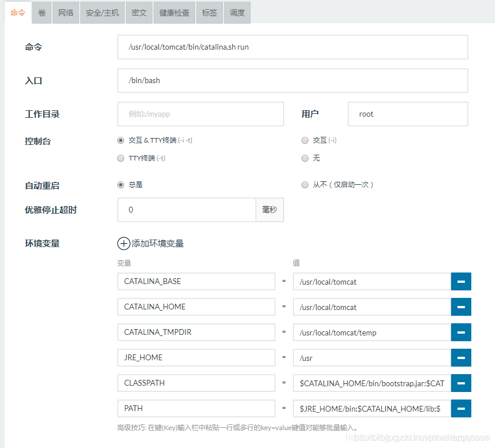Click the 命令 input with catalina.sh run
495x448 pixels.
[292, 47]
